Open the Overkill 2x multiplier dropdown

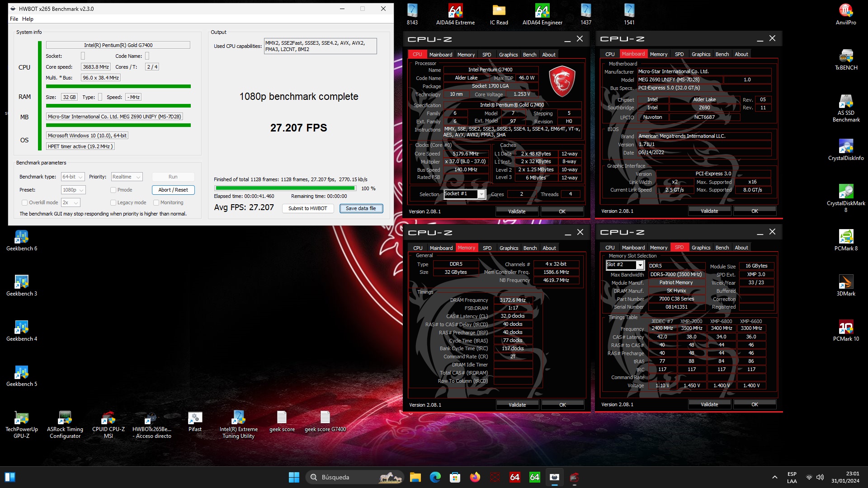pyautogui.click(x=71, y=203)
